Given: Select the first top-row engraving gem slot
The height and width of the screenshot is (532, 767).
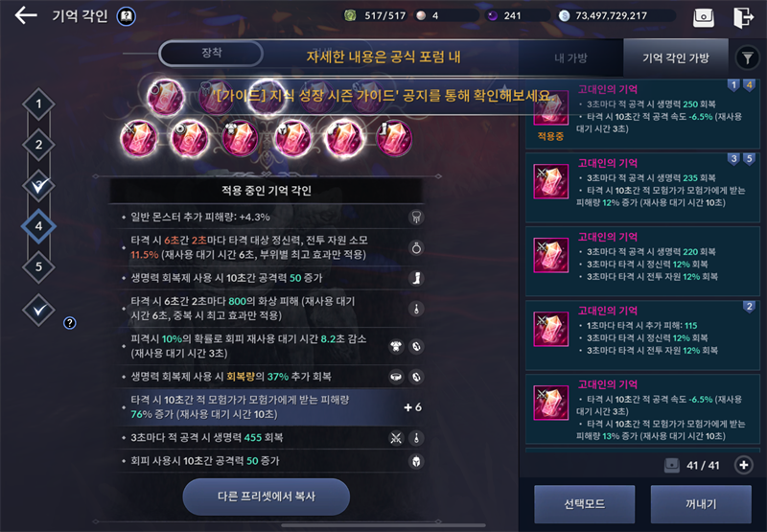Looking at the screenshot, I should click(166, 97).
